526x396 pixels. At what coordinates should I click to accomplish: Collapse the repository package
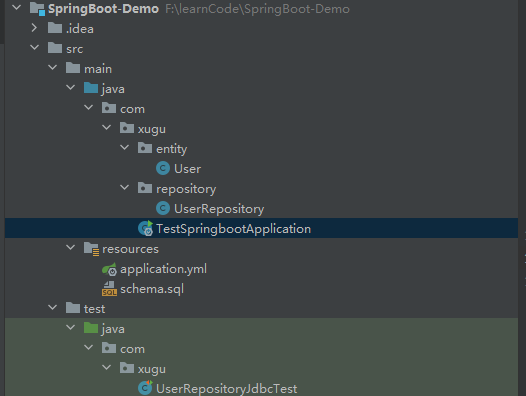[124, 187]
